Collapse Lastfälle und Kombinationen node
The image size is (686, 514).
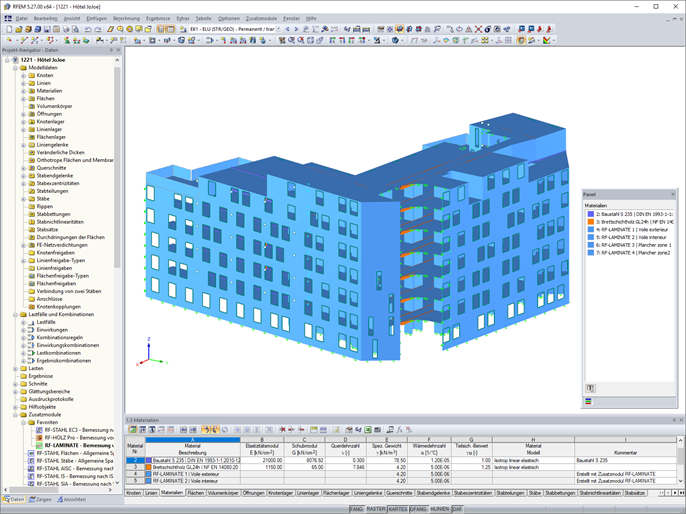pos(15,315)
